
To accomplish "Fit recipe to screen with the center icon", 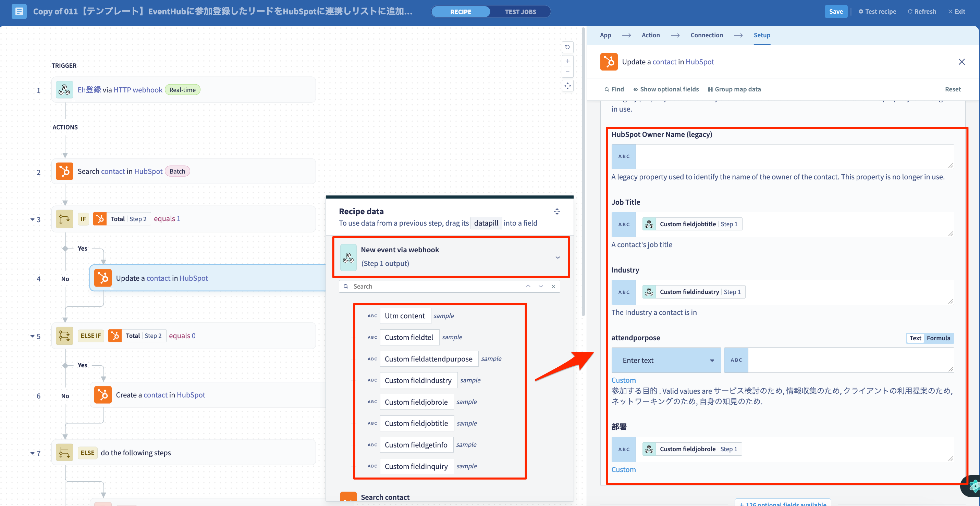I will [x=567, y=86].
